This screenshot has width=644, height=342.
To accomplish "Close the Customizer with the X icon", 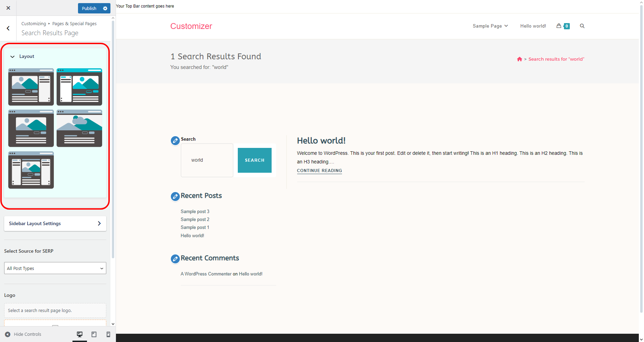I will click(x=8, y=8).
